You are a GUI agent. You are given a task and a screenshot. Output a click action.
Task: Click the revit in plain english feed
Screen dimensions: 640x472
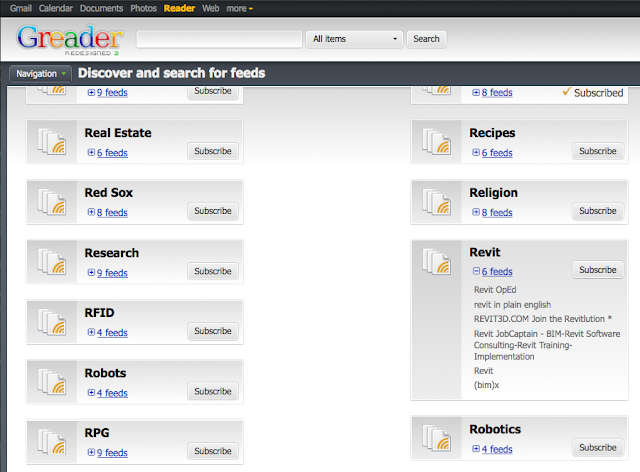point(512,305)
